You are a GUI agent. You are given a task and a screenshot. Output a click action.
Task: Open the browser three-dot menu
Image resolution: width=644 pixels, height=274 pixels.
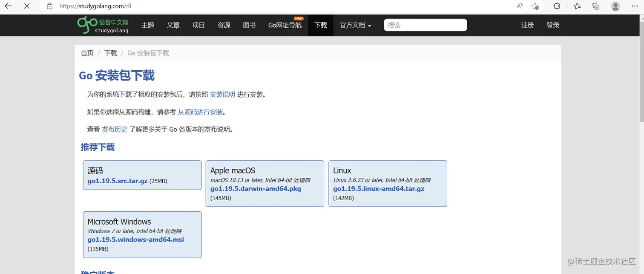[x=635, y=6]
